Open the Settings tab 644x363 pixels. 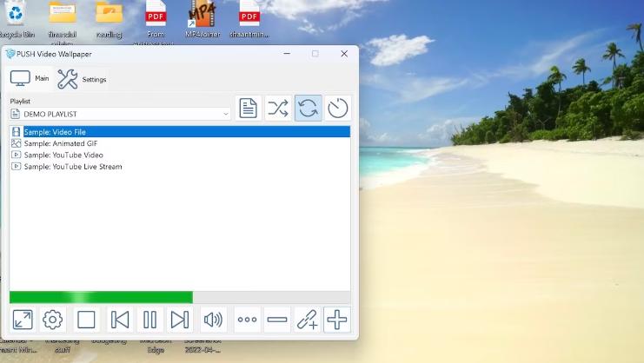point(83,79)
